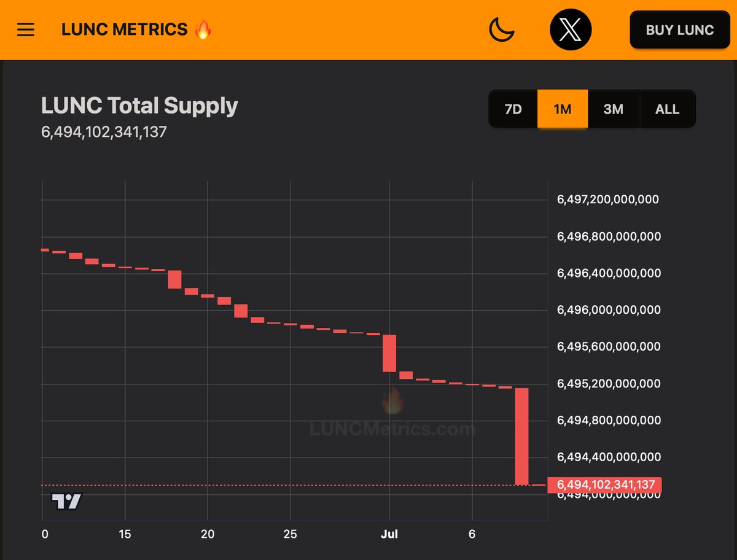Click the 6,497,200,000,000 axis label
The height and width of the screenshot is (560, 737).
(607, 199)
